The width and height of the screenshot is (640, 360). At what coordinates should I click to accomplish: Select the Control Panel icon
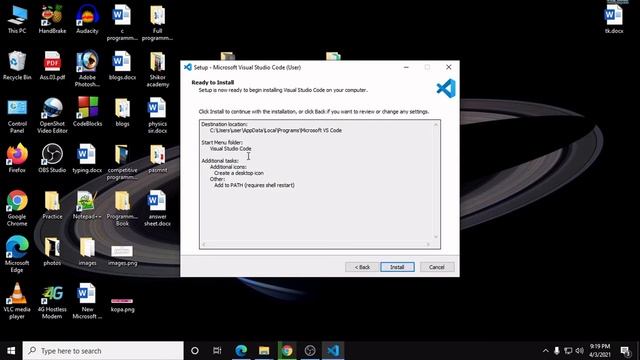point(17,116)
